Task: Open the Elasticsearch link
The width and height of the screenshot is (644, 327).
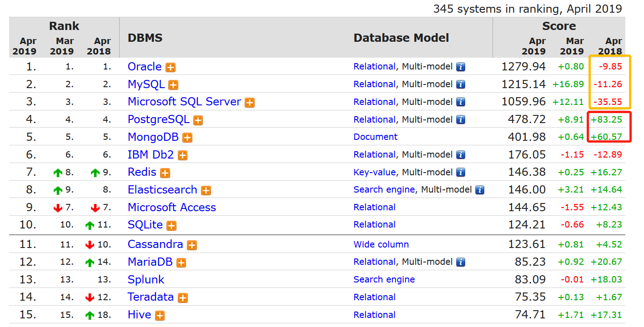Action: [x=162, y=190]
